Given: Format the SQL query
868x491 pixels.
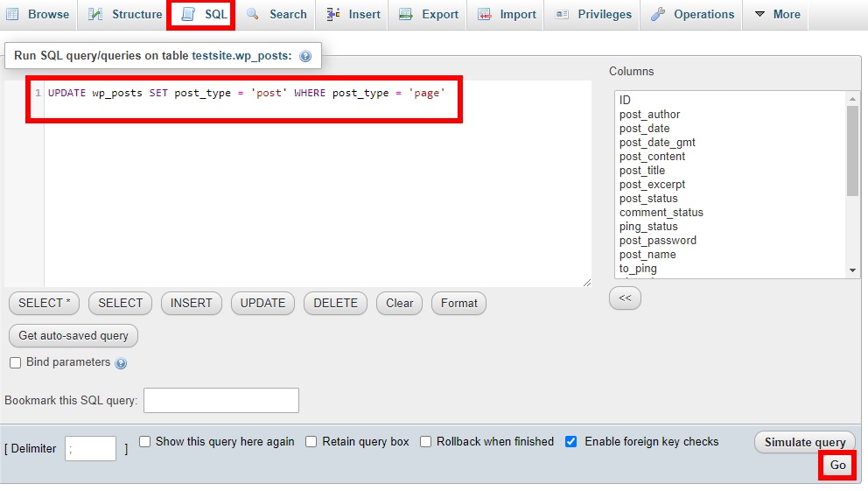Looking at the screenshot, I should click(x=458, y=304).
